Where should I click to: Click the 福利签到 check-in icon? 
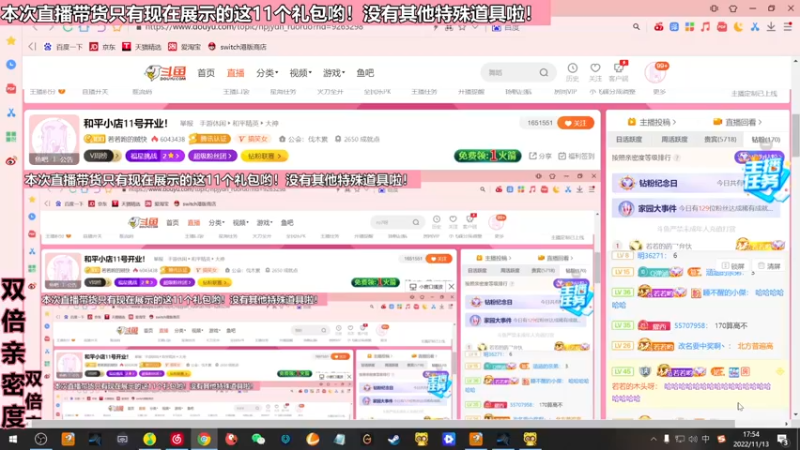[576, 156]
